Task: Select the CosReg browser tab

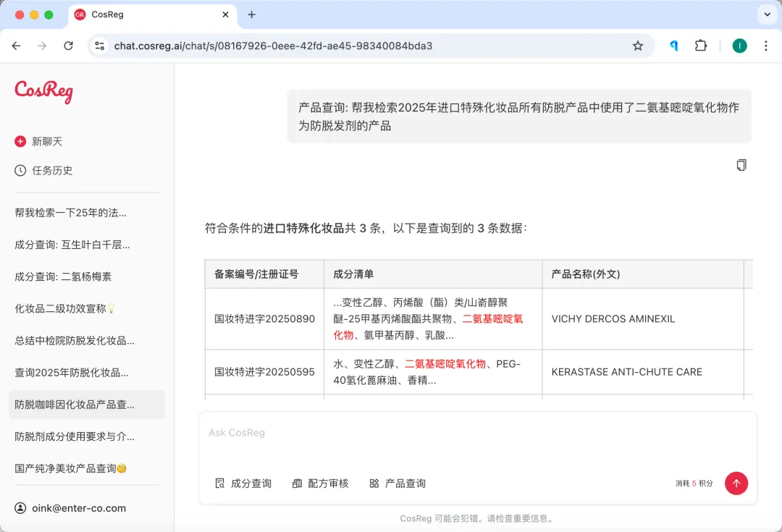Action: (x=152, y=14)
